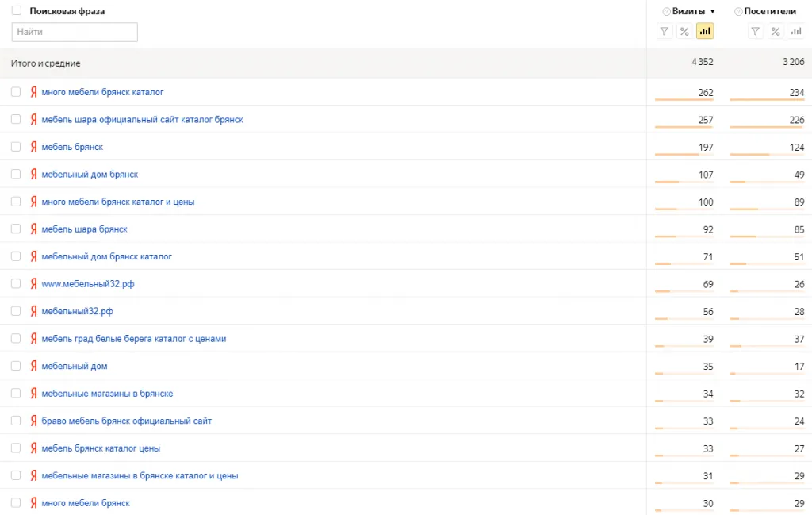Click visits value 69

point(708,284)
